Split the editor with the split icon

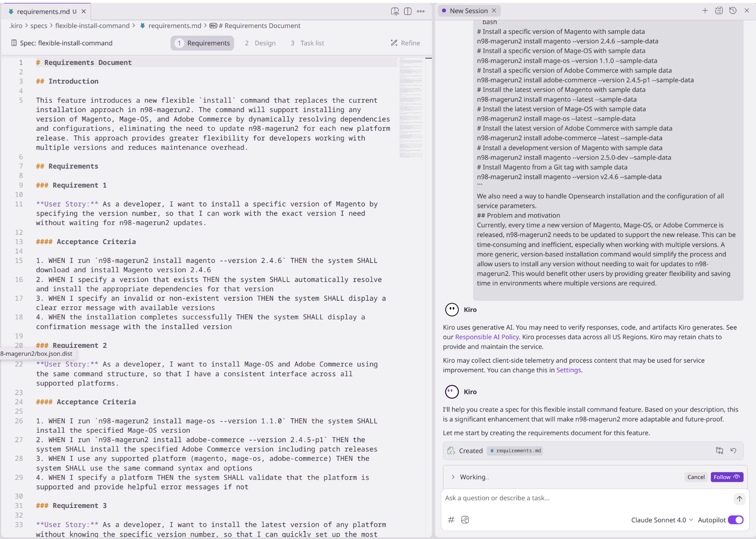pyautogui.click(x=408, y=12)
